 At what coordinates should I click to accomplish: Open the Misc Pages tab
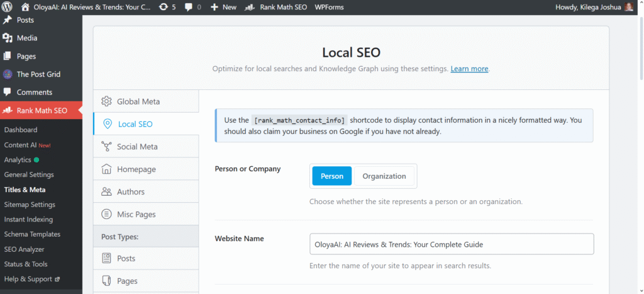(x=146, y=214)
